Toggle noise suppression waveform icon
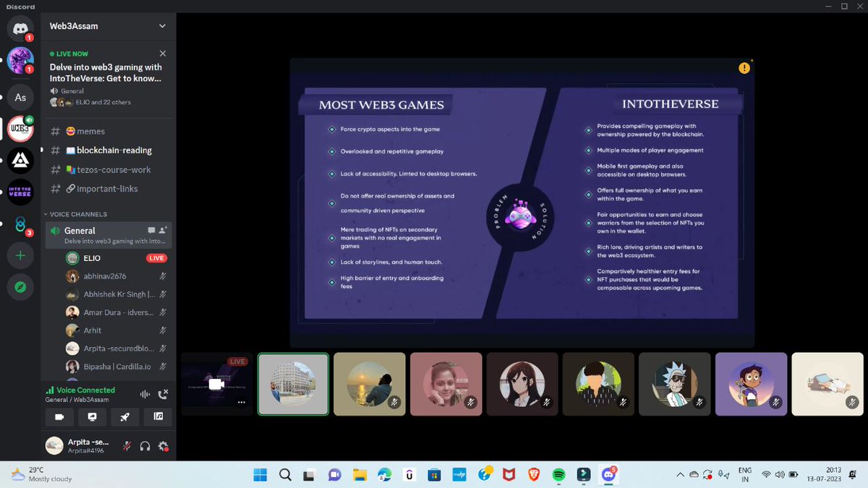The width and height of the screenshot is (868, 488). click(145, 394)
